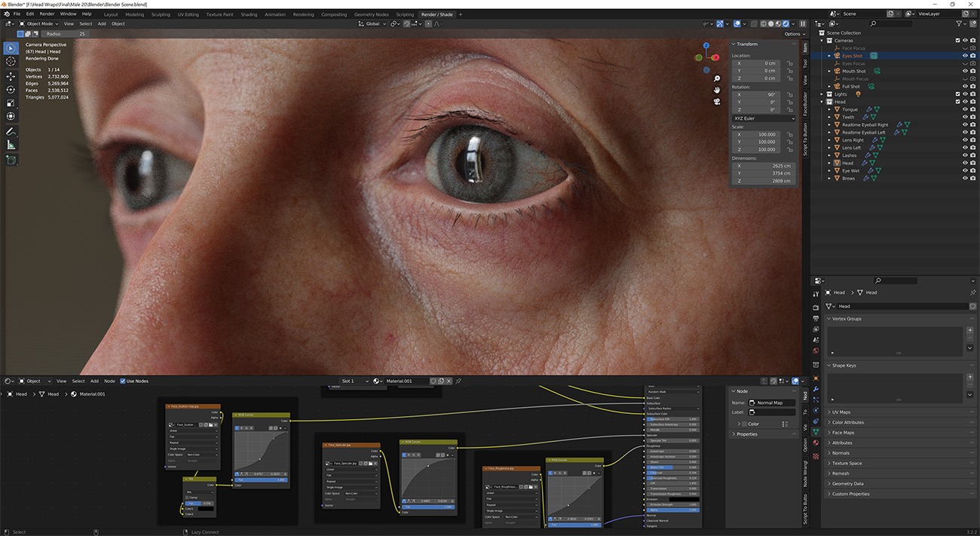The width and height of the screenshot is (980, 536).
Task: Switch to the Shading workspace tab
Action: (249, 14)
